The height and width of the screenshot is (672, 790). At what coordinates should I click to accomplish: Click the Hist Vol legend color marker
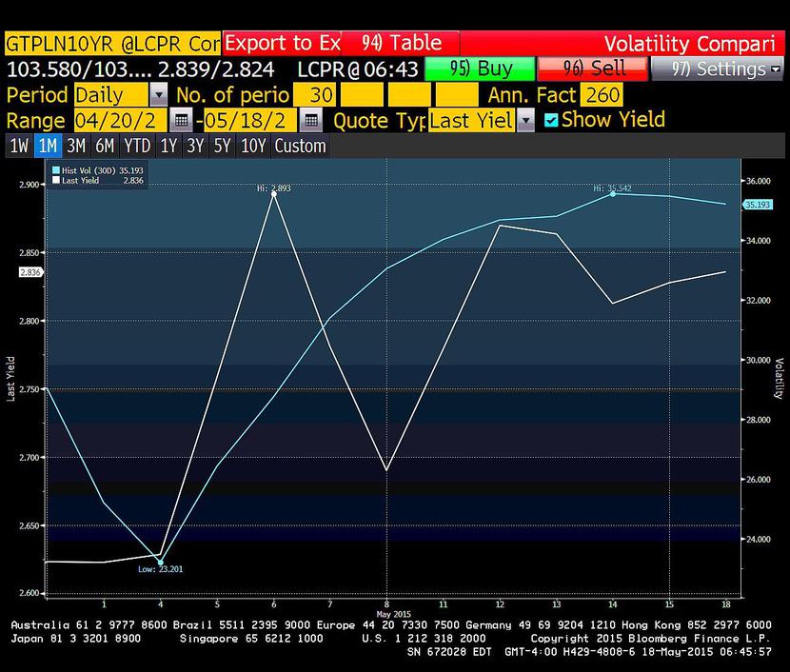tap(56, 168)
